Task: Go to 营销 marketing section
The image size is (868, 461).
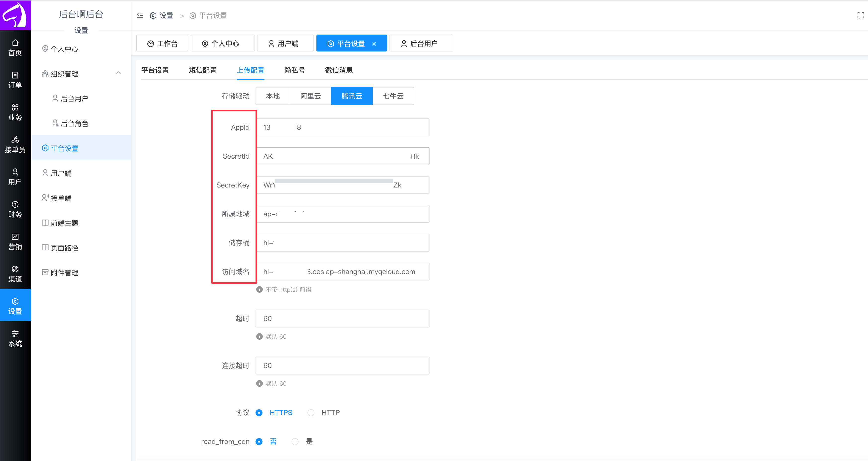Action: point(15,242)
